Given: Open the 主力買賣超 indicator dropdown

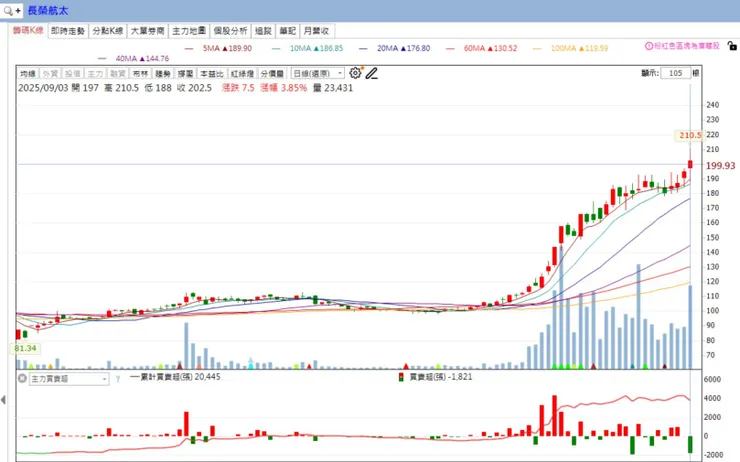Looking at the screenshot, I should [x=69, y=379].
